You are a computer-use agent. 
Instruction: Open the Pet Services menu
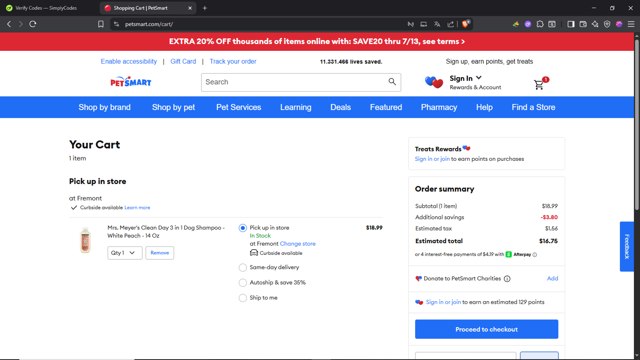[x=238, y=107]
